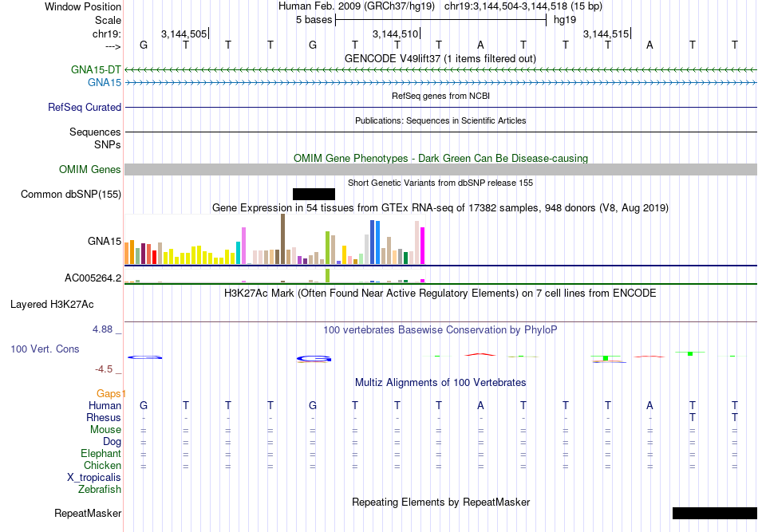
Task: Click the Zebrafish alignment row label
Action: 100,489
